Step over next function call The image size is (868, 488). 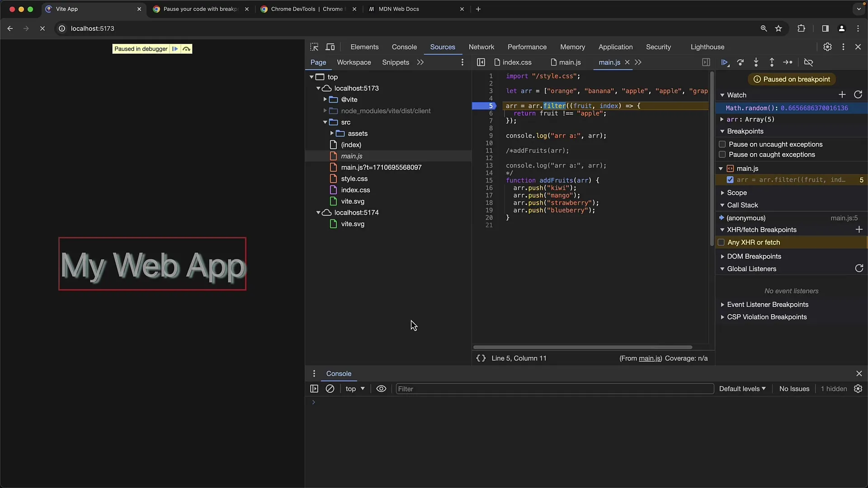click(741, 62)
